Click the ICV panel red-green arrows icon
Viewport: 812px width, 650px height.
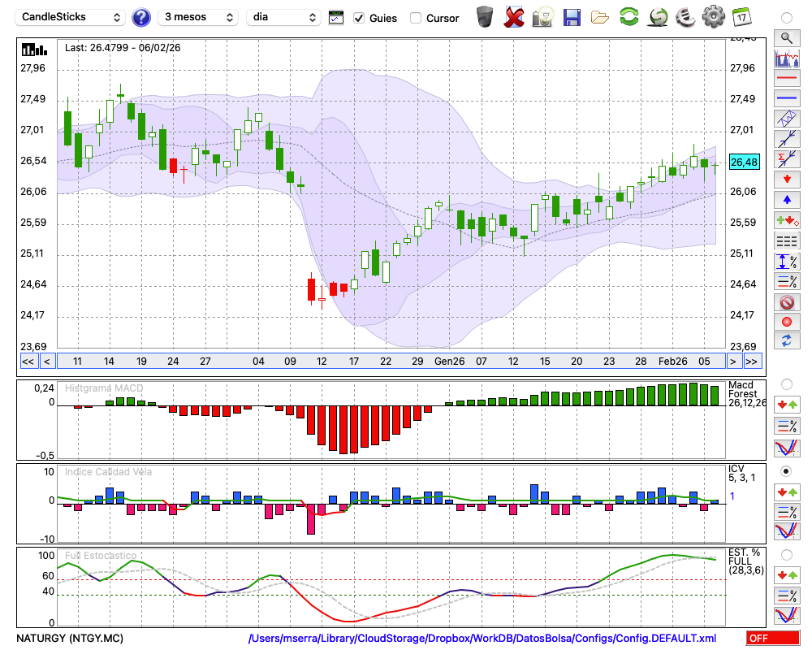click(787, 492)
